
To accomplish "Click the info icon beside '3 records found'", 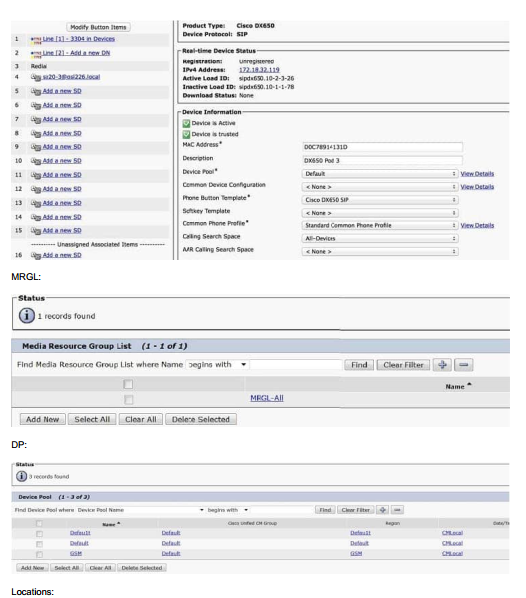I will 21,476.
